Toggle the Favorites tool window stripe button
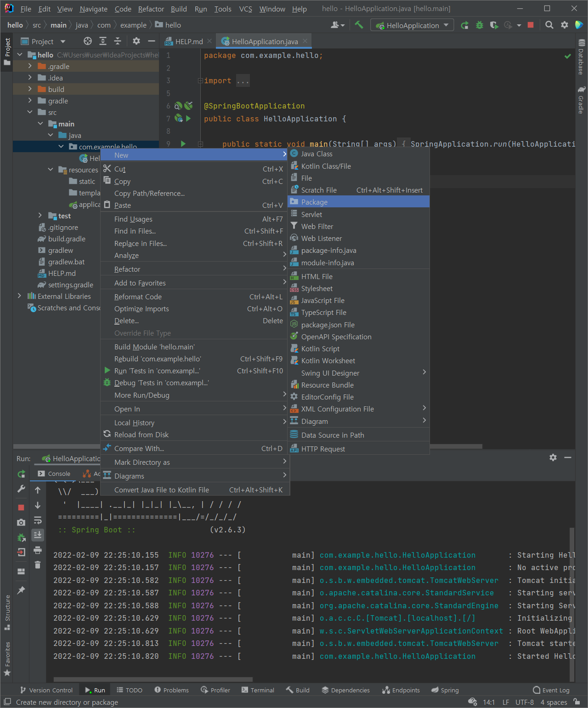 (x=7, y=659)
